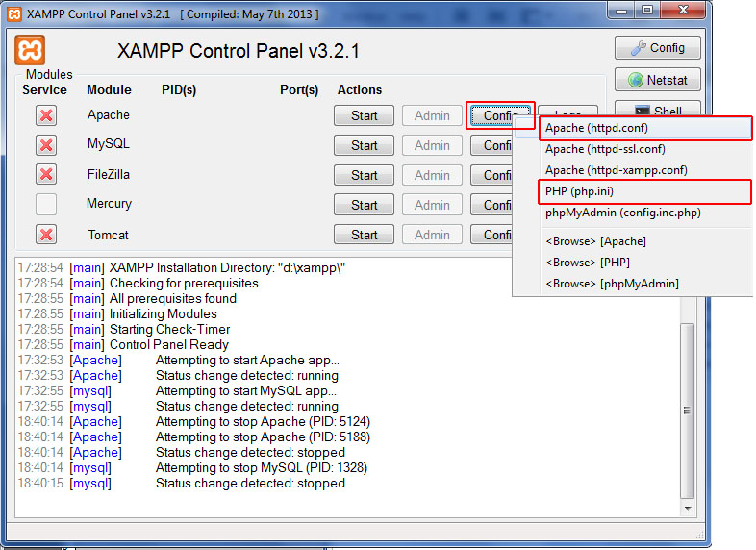The width and height of the screenshot is (756, 550).
Task: Click the 'PID(s)' column header
Action: click(179, 90)
